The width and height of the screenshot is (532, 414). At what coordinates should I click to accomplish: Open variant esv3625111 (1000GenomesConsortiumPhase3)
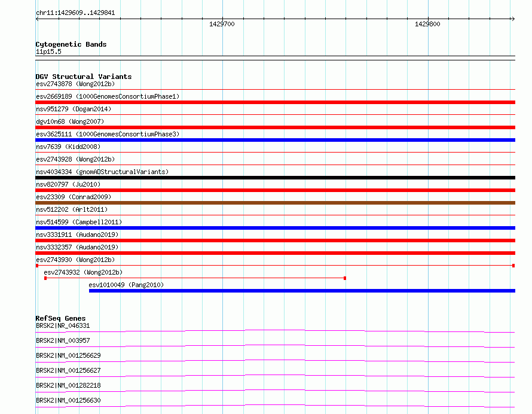coord(108,134)
